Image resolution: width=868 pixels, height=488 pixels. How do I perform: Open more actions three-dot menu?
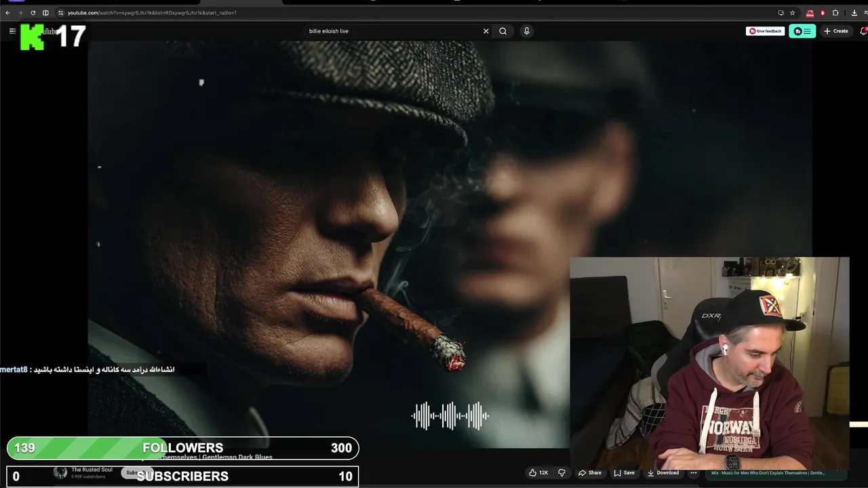click(693, 472)
